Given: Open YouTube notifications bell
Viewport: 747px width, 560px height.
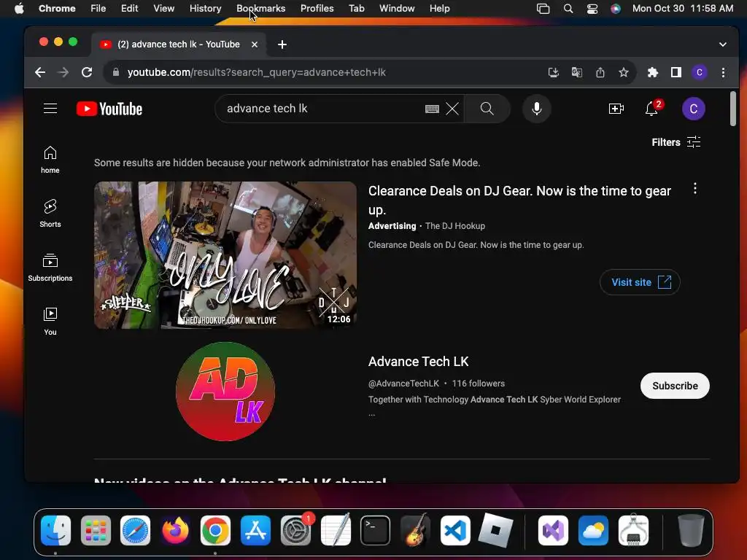Looking at the screenshot, I should coord(652,109).
